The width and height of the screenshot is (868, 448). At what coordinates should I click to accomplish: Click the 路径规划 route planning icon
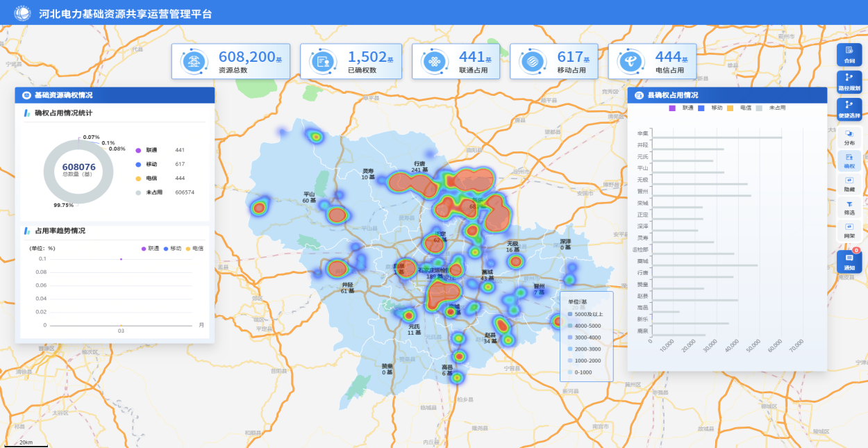[849, 82]
